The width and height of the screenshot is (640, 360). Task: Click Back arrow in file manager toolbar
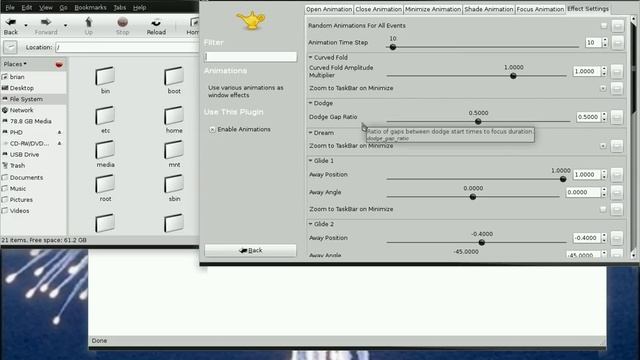tap(11, 22)
